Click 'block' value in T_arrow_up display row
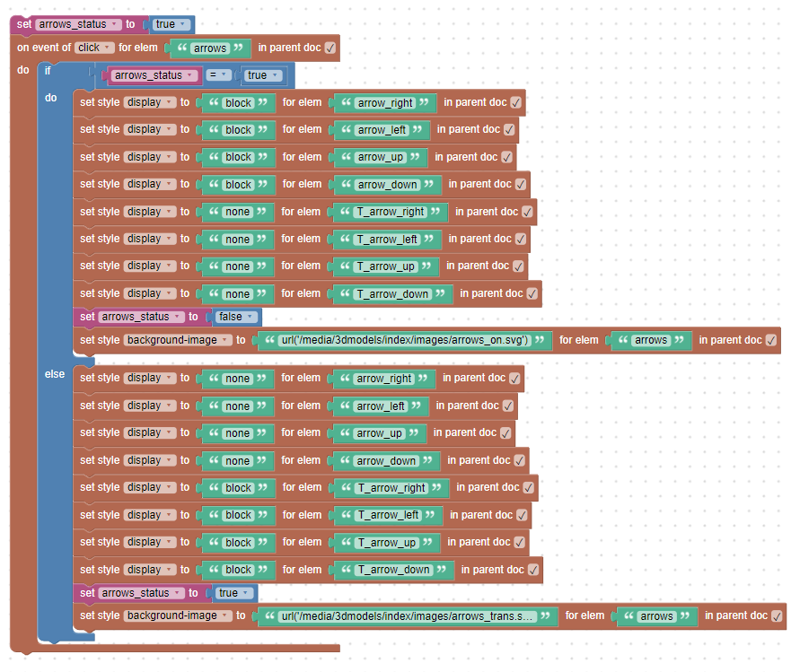The image size is (791, 672). 238,543
